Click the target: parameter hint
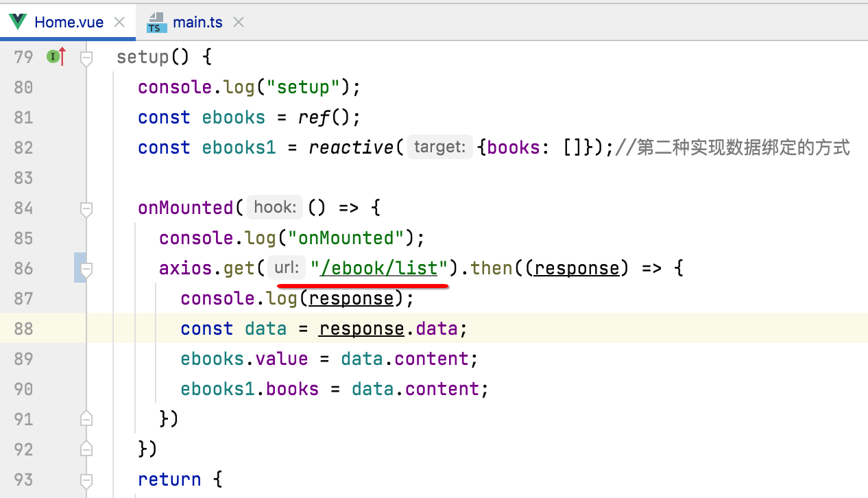The image size is (868, 498). click(440, 147)
